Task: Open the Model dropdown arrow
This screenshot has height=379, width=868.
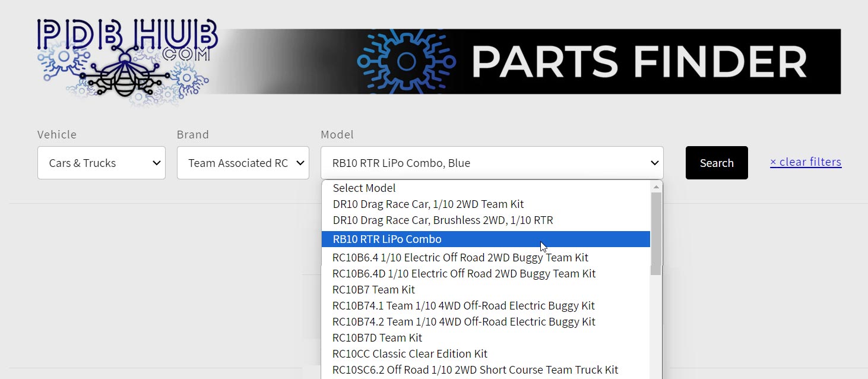Action: tap(654, 162)
